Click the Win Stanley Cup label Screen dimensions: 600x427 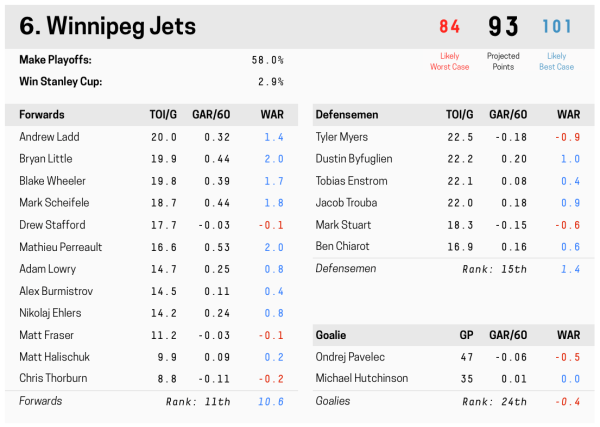click(60, 82)
